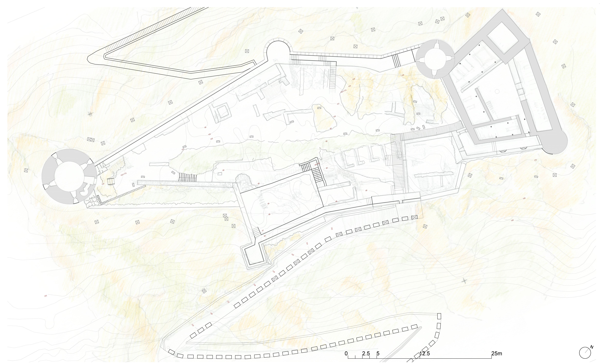Click the square room at the keep's top corner
This screenshot has width=603, height=364.
503,38
